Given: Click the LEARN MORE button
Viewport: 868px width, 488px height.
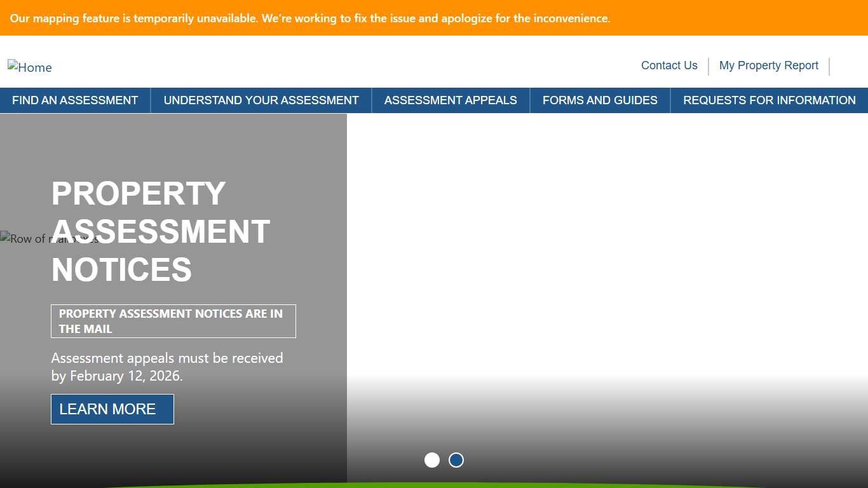Looking at the screenshot, I should 112,409.
